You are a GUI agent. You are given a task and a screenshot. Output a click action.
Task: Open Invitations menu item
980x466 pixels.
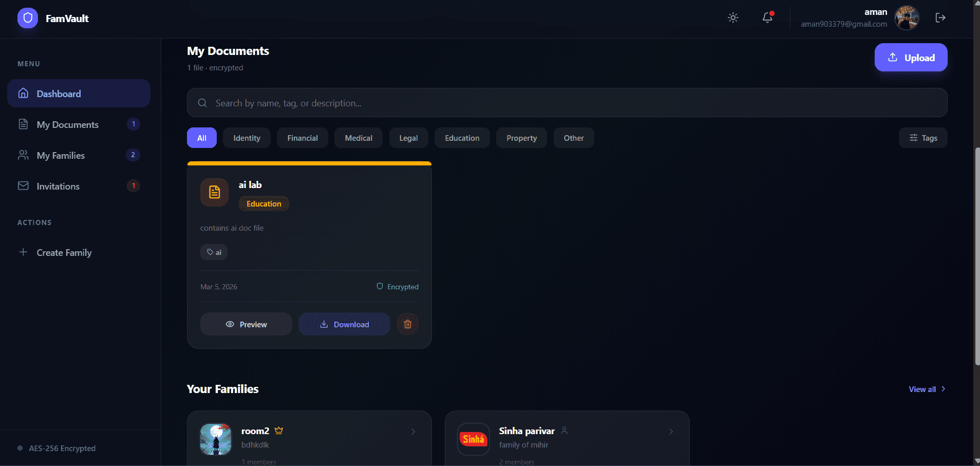(x=79, y=186)
